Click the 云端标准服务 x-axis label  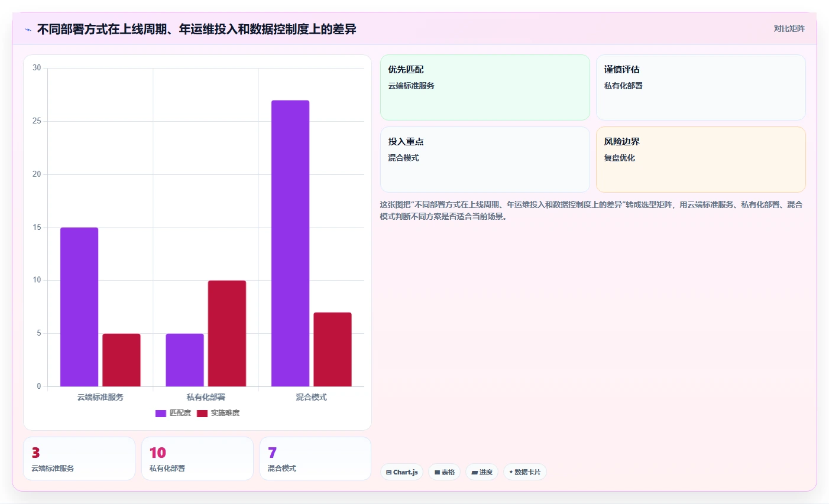click(101, 397)
